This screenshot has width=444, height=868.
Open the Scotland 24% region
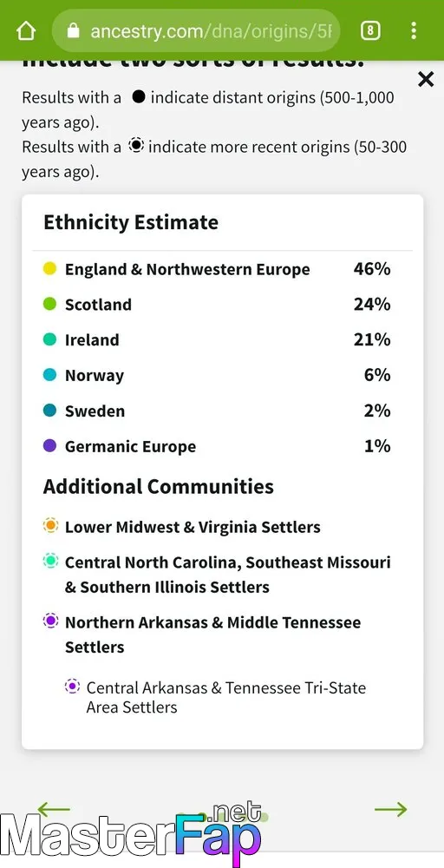(x=217, y=305)
